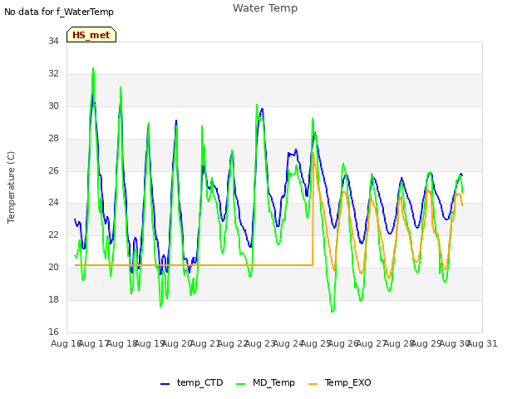Click the Aug 23 x-axis label
The width and height of the screenshot is (532, 399).
click(x=260, y=343)
